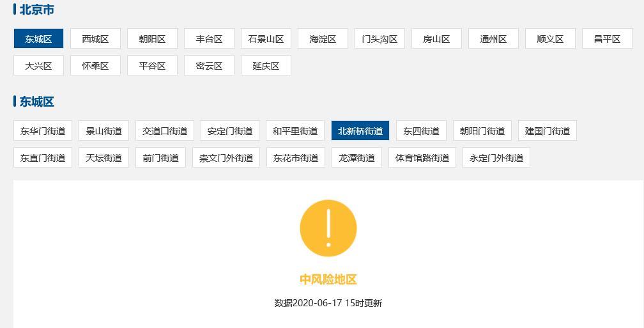Click the 北京市 section heading
Screen dimensions: 644x328
(x=37, y=10)
